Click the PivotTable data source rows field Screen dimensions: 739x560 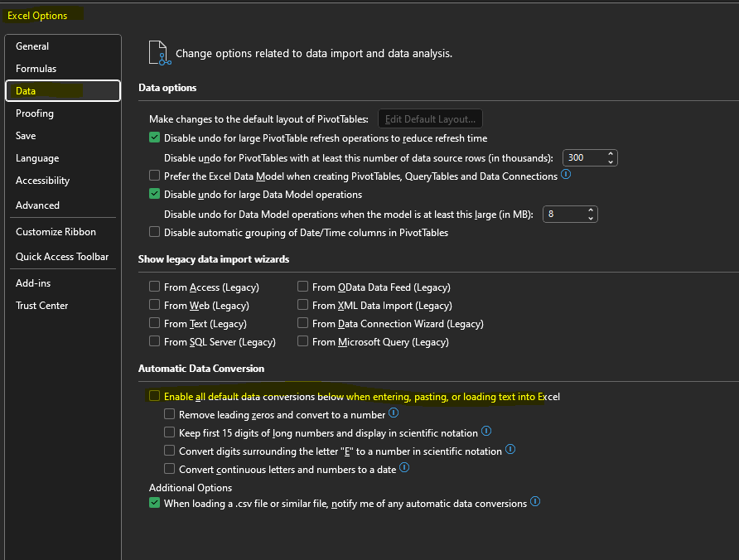click(584, 157)
